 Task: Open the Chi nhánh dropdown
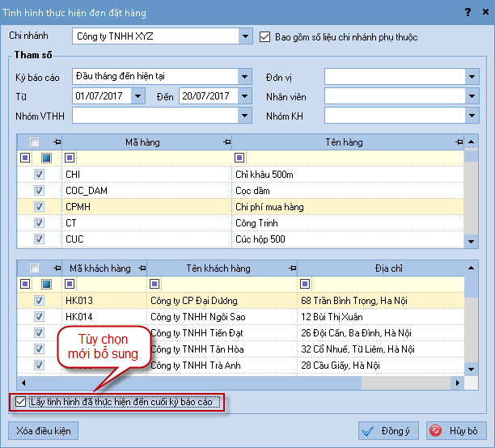[245, 36]
